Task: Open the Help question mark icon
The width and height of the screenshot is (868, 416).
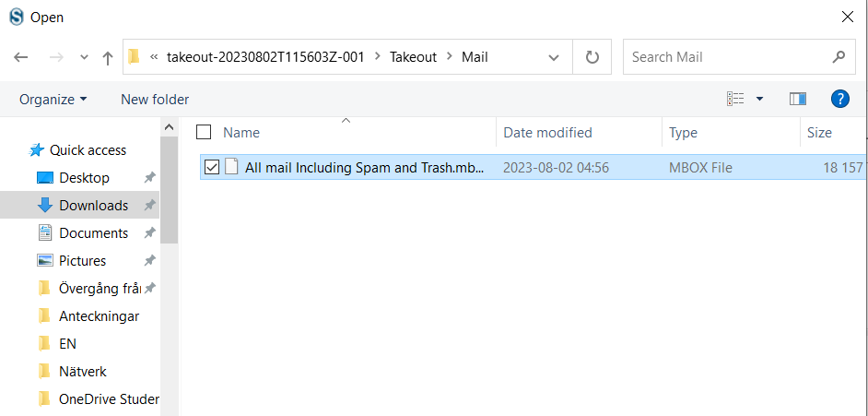Action: pyautogui.click(x=839, y=99)
